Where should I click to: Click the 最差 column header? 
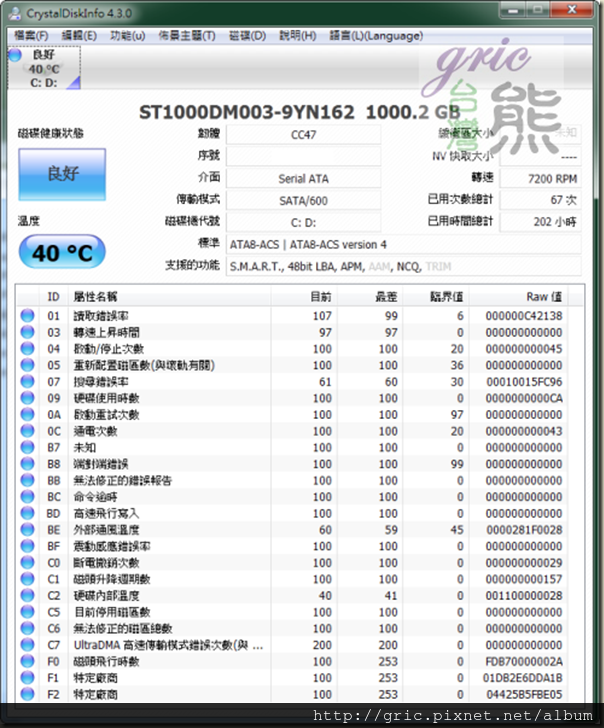click(x=370, y=297)
